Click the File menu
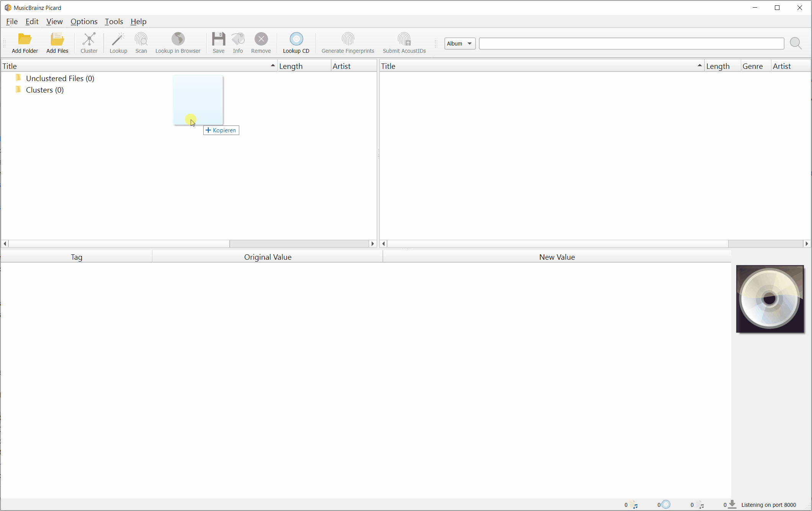This screenshot has width=812, height=511. [x=12, y=22]
